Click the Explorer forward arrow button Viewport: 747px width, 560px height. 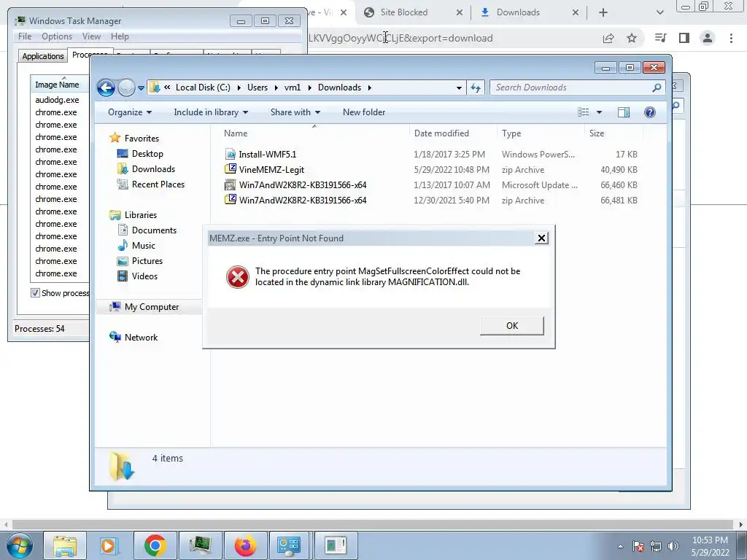[x=126, y=87]
